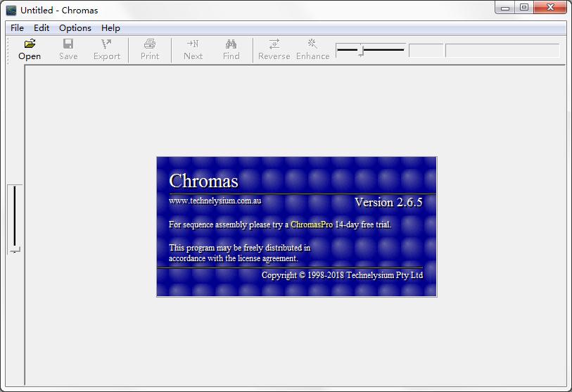Click the Chromas app icon in title bar
The image size is (572, 392).
[11, 11]
